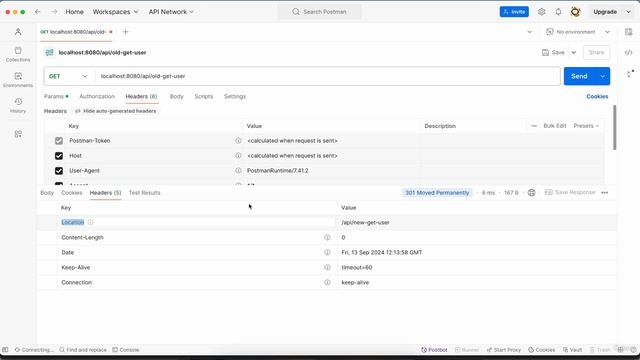The height and width of the screenshot is (360, 640).
Task: Switch to the Scripts tab
Action: (x=204, y=96)
